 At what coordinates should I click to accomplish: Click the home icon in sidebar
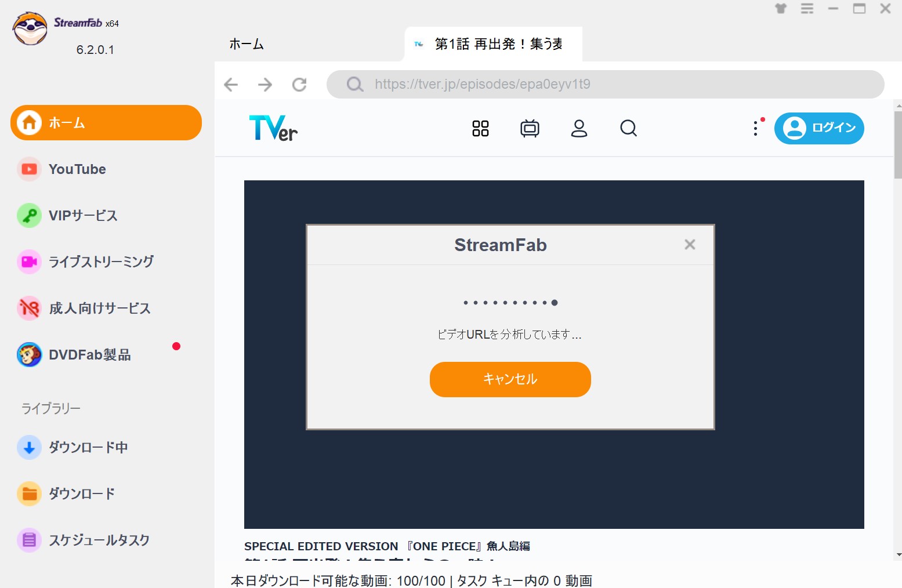[x=29, y=122]
